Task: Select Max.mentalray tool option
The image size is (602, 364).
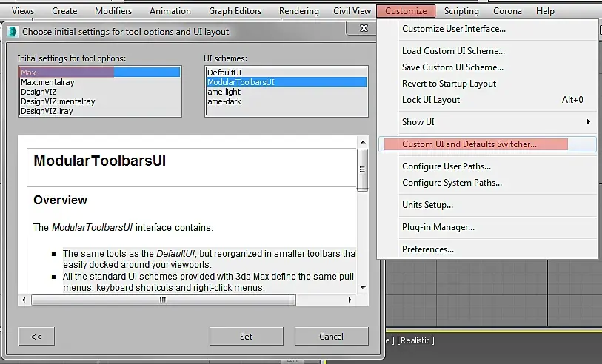Action: pyautogui.click(x=99, y=82)
